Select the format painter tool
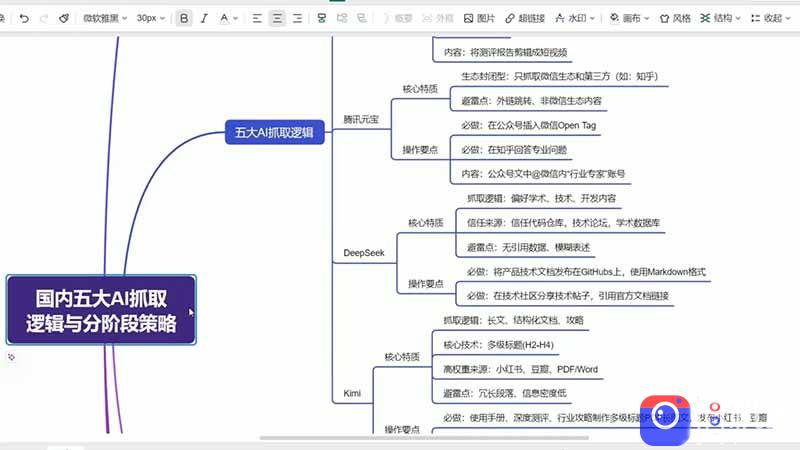The image size is (800, 450). click(64, 18)
